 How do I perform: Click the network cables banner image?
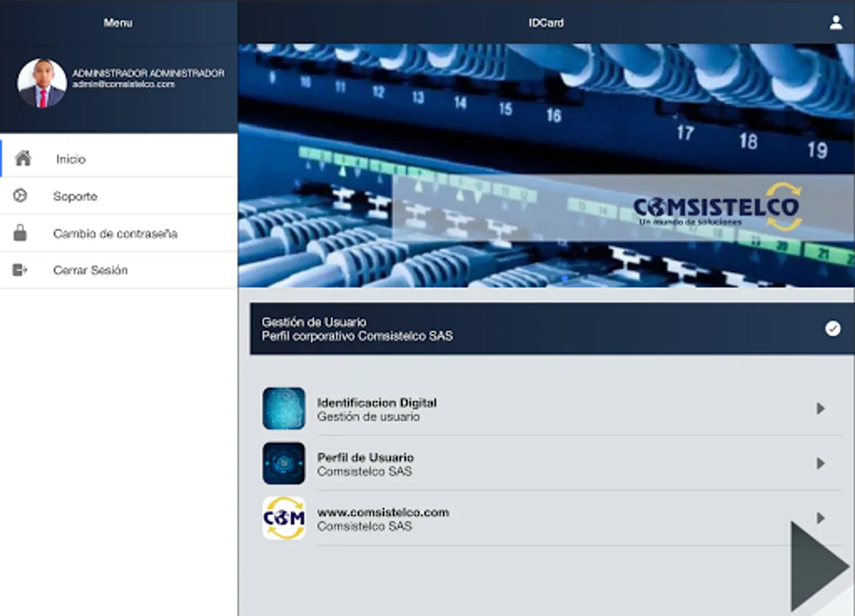546,166
